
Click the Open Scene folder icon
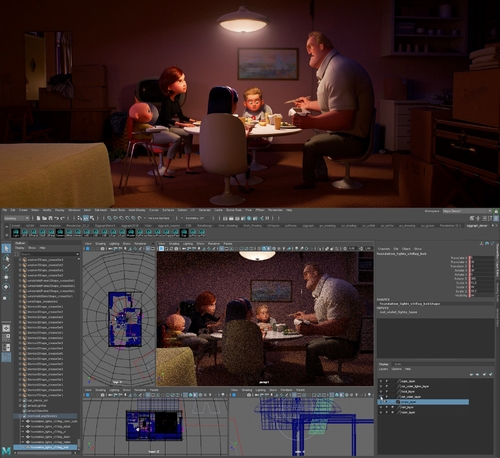pos(44,218)
